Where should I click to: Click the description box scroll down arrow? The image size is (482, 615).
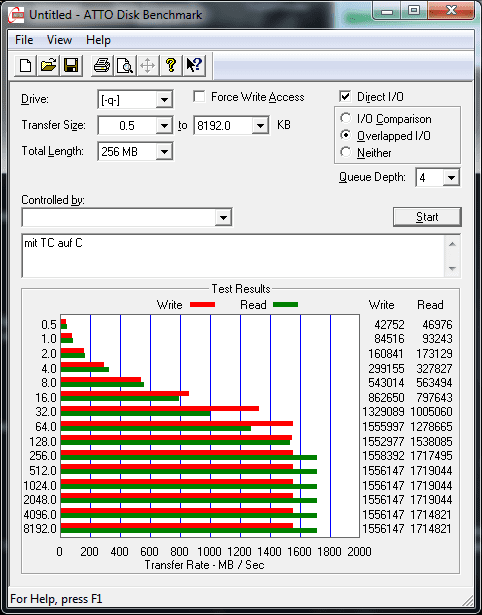pyautogui.click(x=453, y=269)
